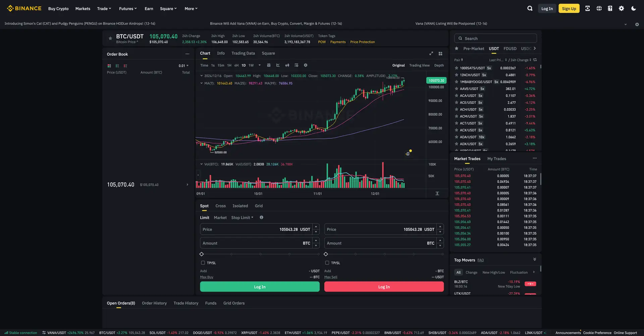This screenshot has height=336, width=644.
Task: Select 4H chart interval
Action: pos(236,65)
